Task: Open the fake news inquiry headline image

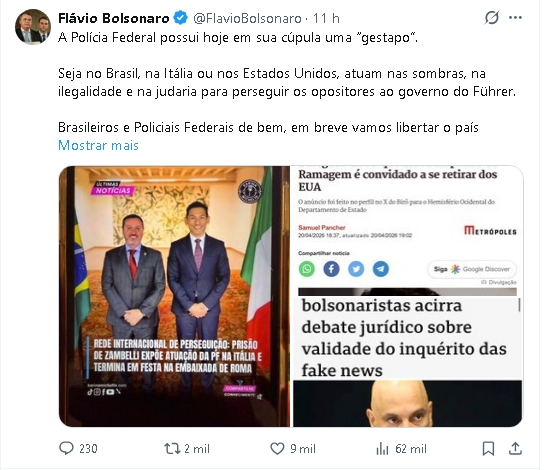Action: click(x=407, y=362)
